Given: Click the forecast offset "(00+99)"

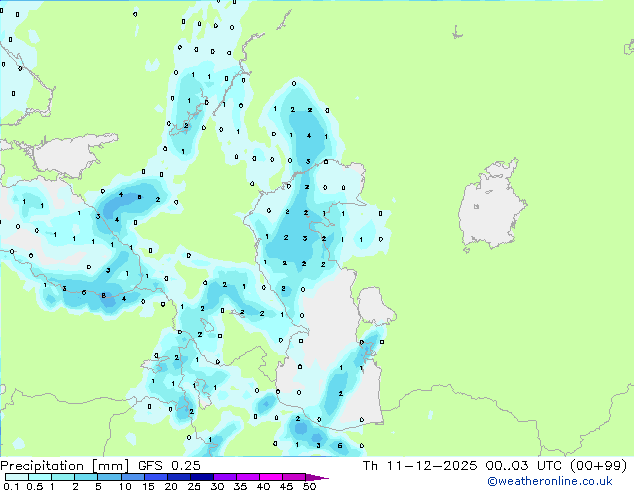Looking at the screenshot, I should pos(598,466).
